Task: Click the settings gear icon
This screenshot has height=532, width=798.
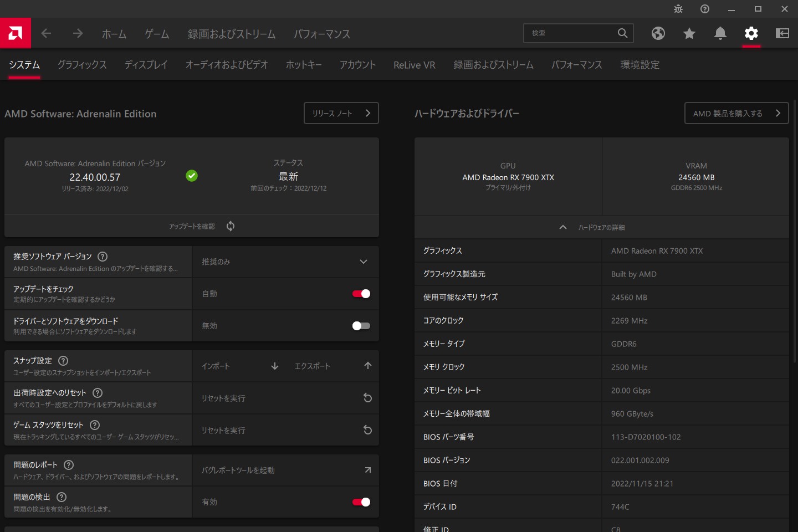Action: (751, 33)
